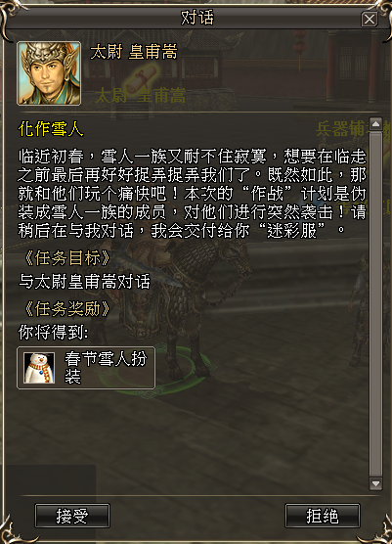This screenshot has height=544, width=392.
Task: Click the 接受 button to accept the quest
Action: (72, 516)
